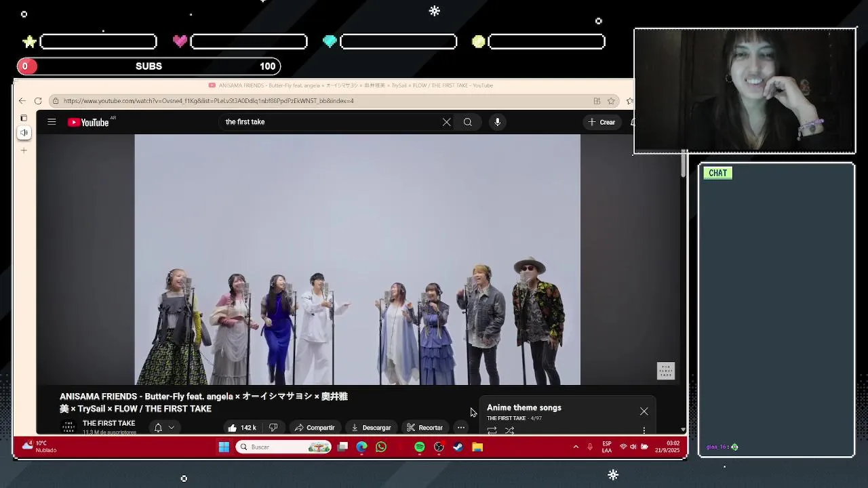The image size is (868, 488).
Task: Open the volume speaker tray icon
Action: click(633, 447)
